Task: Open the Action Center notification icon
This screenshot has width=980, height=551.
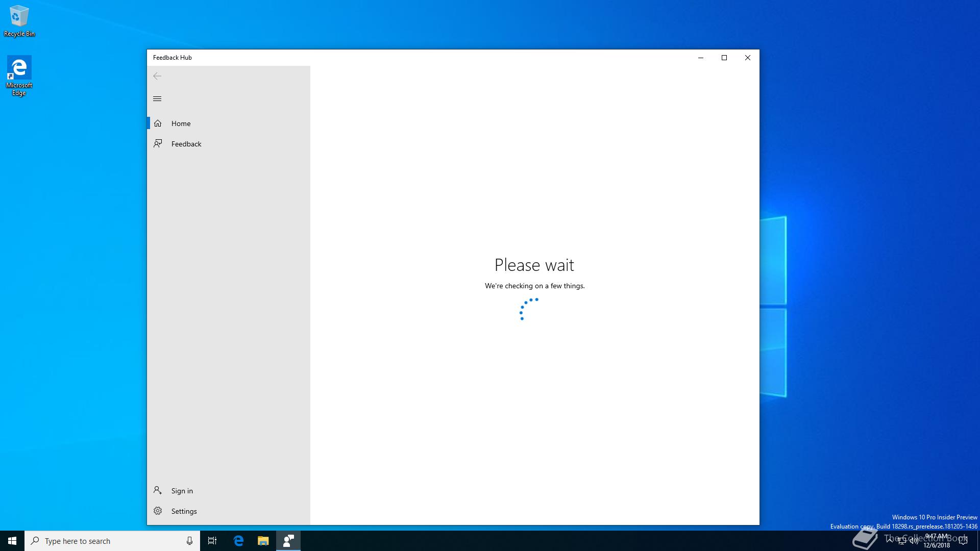Action: (x=963, y=541)
